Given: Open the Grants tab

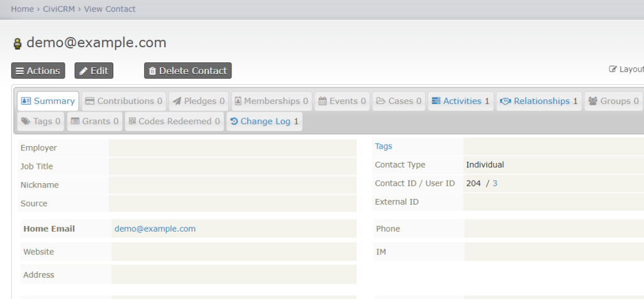Looking at the screenshot, I should tap(94, 121).
